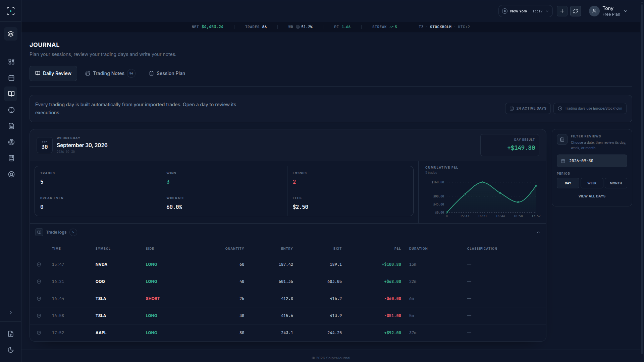Expand the sidebar with chevron arrow
Viewport: 644px width, 362px height.
tap(11, 313)
